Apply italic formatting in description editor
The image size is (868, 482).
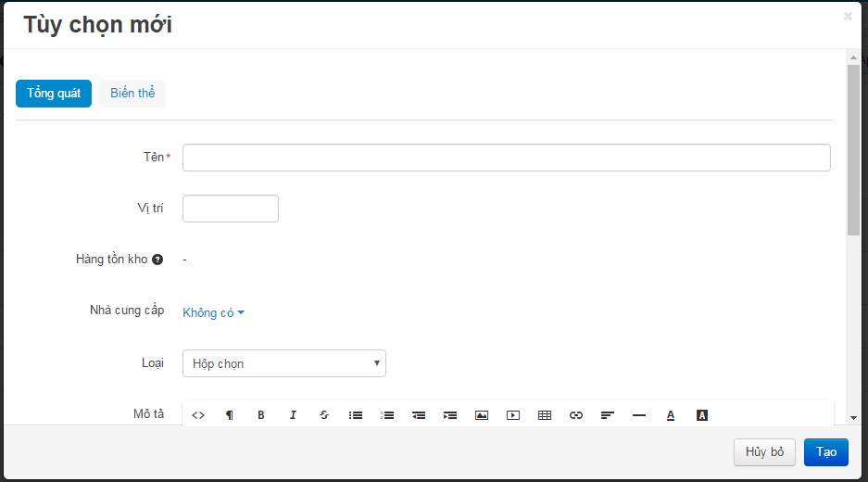[293, 415]
